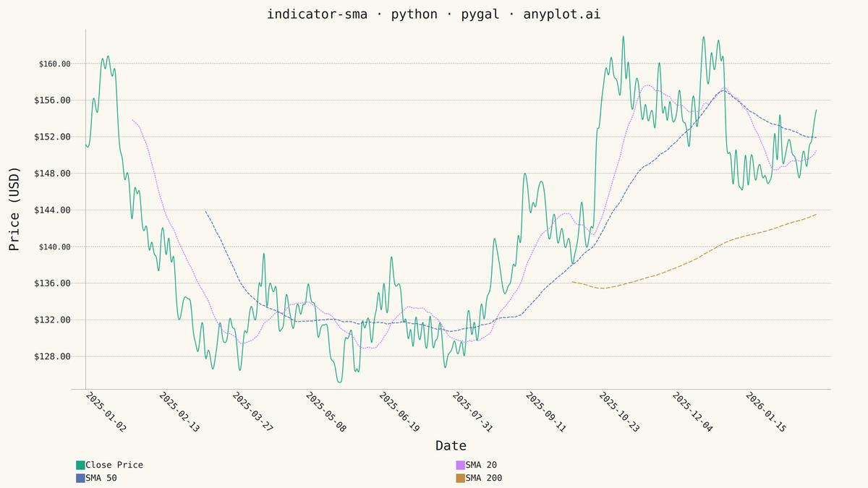Click the $136.00 y-axis label

52,283
